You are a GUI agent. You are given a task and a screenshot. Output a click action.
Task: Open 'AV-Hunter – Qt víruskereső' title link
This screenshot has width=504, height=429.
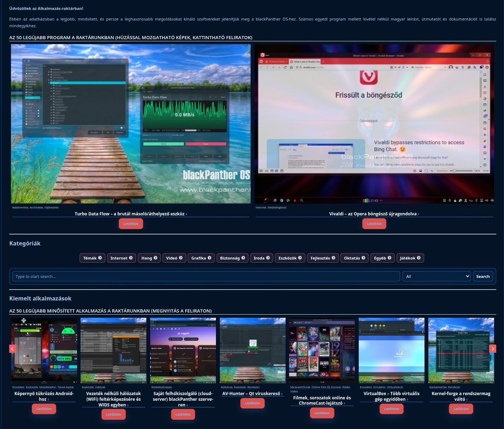(x=252, y=393)
